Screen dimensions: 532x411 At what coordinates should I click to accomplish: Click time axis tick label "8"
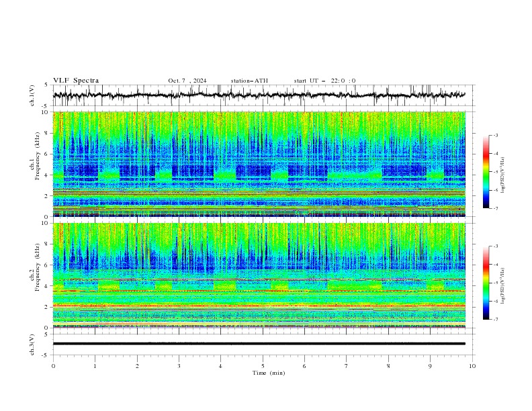coord(388,366)
